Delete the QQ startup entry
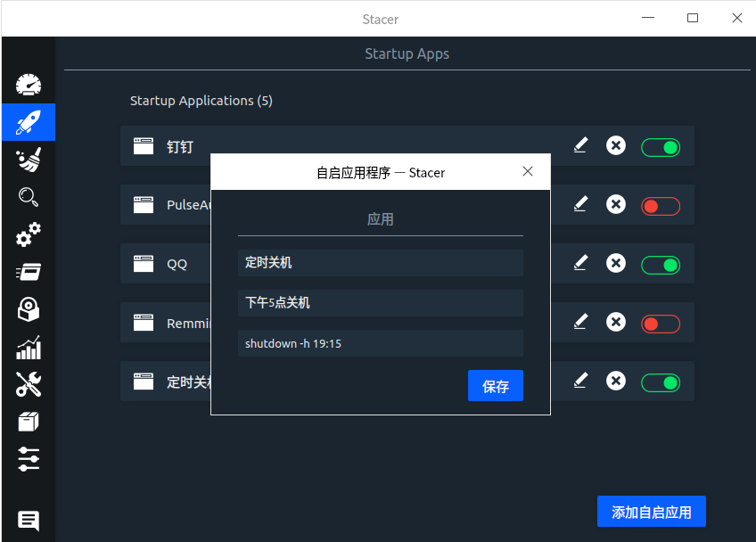 point(616,263)
